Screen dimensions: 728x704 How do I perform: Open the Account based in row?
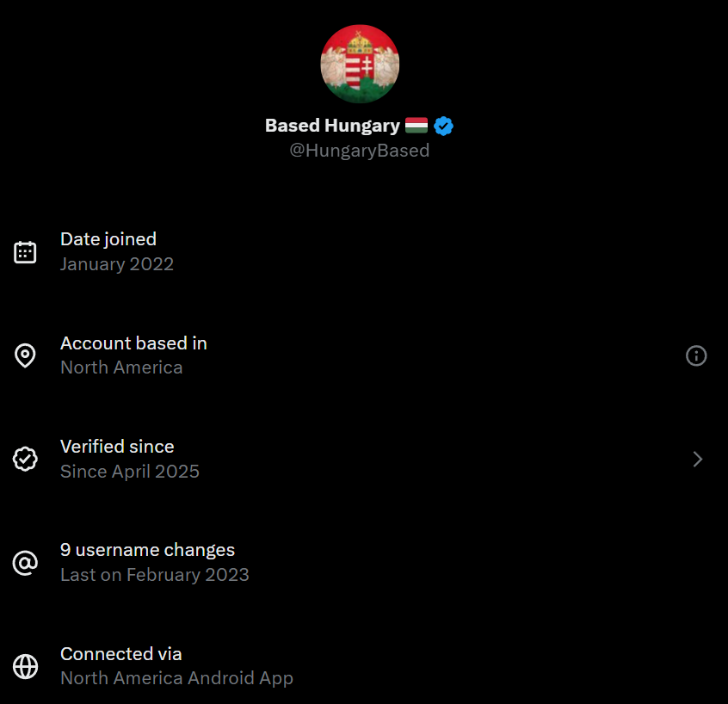(x=364, y=355)
